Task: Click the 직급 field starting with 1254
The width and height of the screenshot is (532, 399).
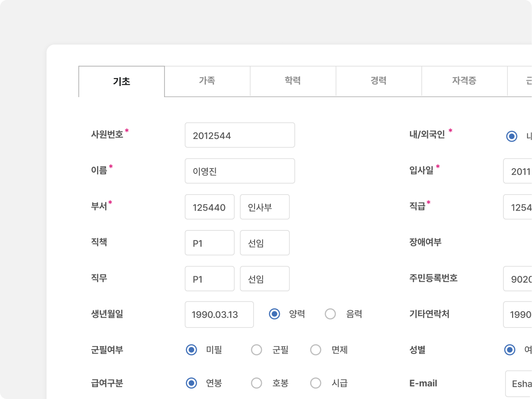Action: [517, 207]
